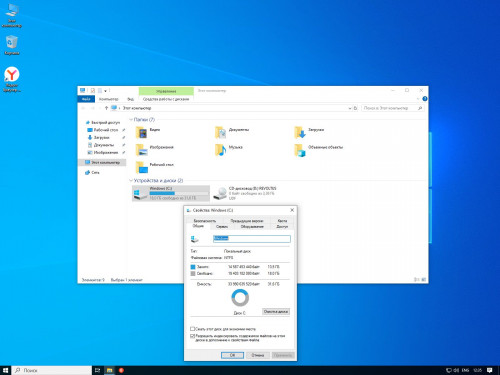Image resolution: width=500 pixels, height=375 pixels.
Task: Close the Свойства Windows (C:) dialog
Action: pyautogui.click(x=292, y=210)
